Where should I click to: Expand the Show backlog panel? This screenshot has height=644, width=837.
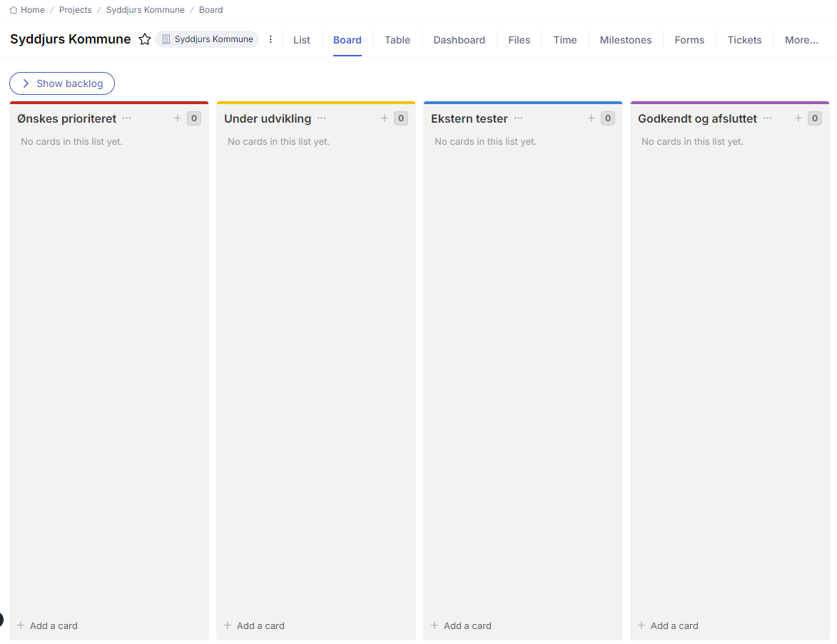62,83
